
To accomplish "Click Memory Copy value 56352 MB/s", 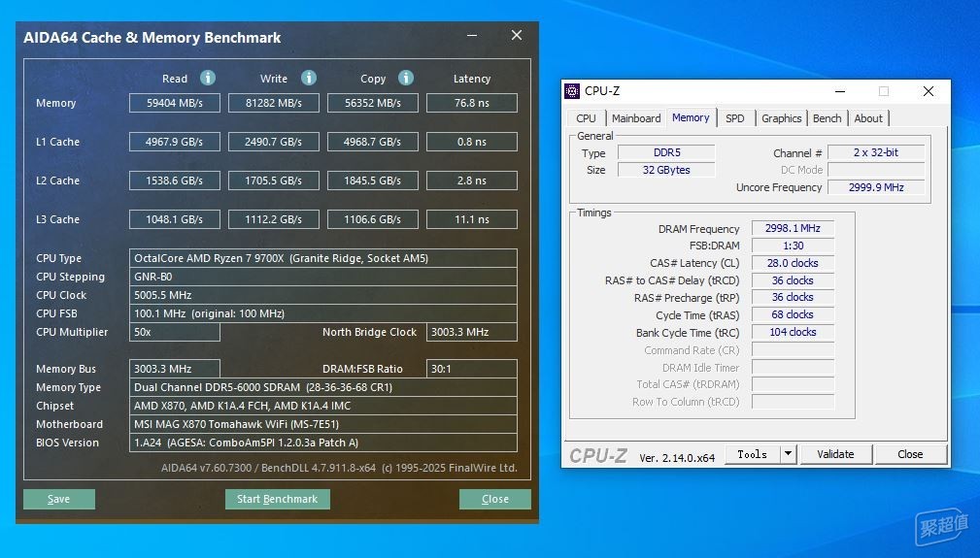I will click(373, 103).
